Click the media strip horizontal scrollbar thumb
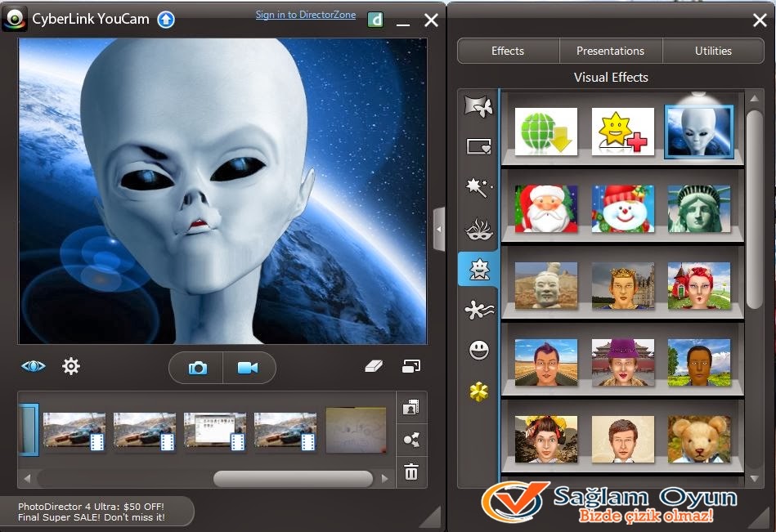Screen dimensions: 776x532 click(x=293, y=479)
